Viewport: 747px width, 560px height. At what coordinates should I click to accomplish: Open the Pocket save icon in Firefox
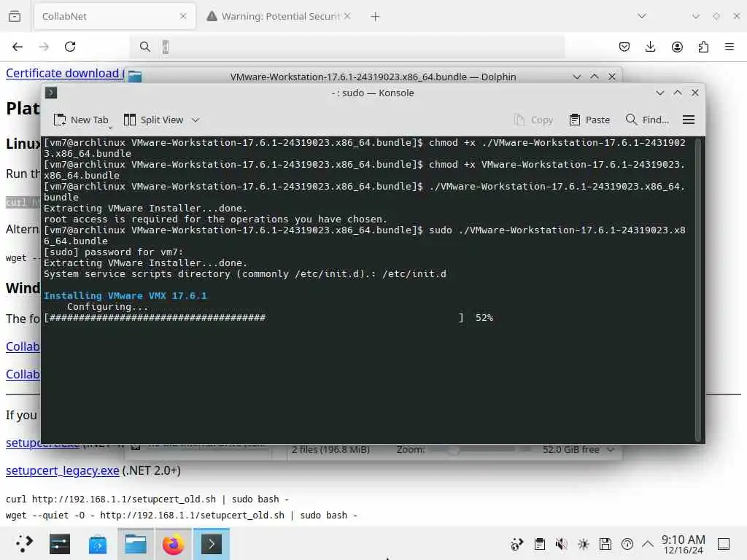(624, 47)
